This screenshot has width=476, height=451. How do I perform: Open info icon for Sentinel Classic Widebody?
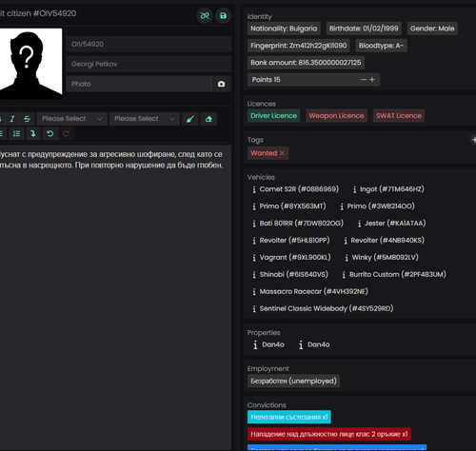click(x=254, y=308)
